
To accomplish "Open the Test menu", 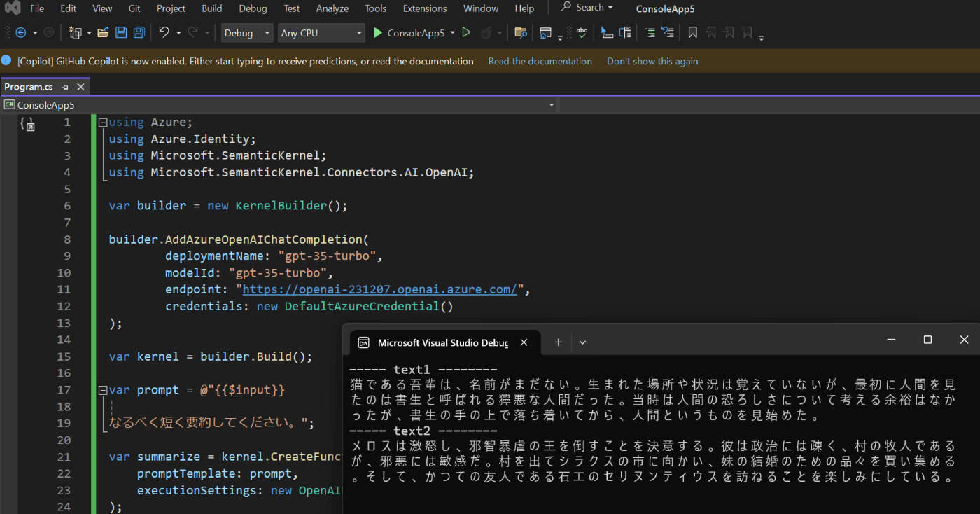I will coord(292,8).
